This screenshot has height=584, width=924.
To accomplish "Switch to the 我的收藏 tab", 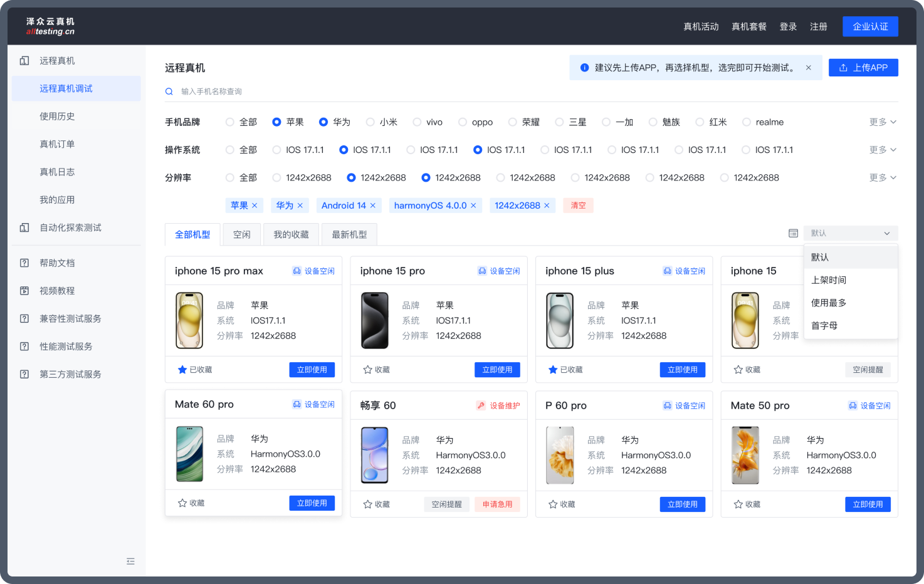I will click(291, 234).
